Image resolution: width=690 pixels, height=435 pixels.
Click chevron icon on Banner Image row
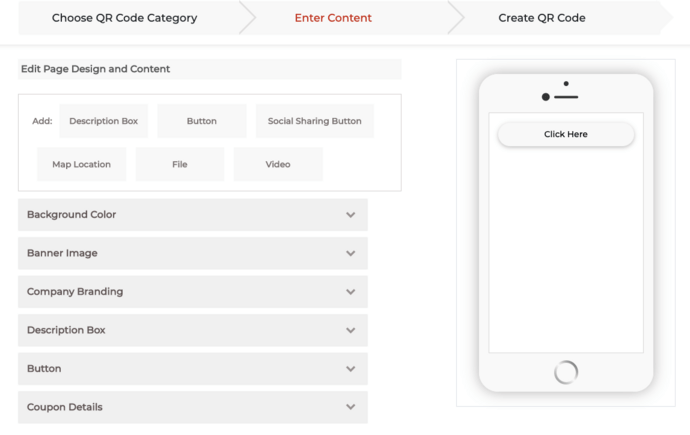tap(350, 253)
